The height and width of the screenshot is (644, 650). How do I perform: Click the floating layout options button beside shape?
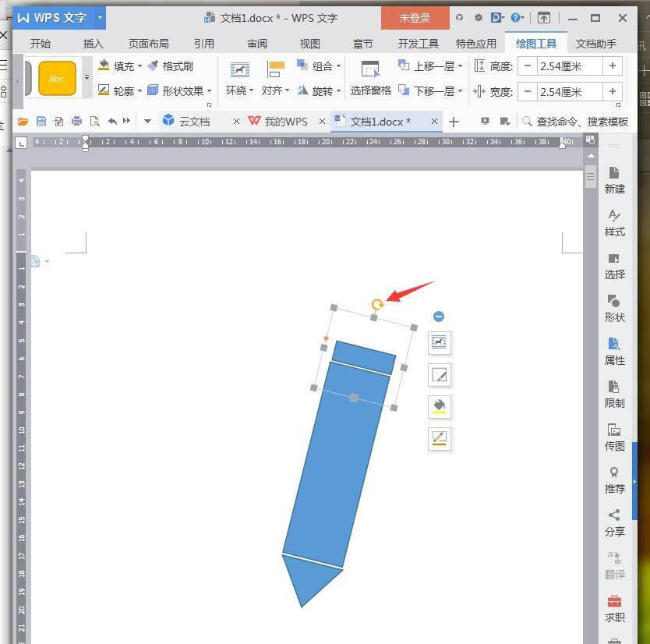439,342
